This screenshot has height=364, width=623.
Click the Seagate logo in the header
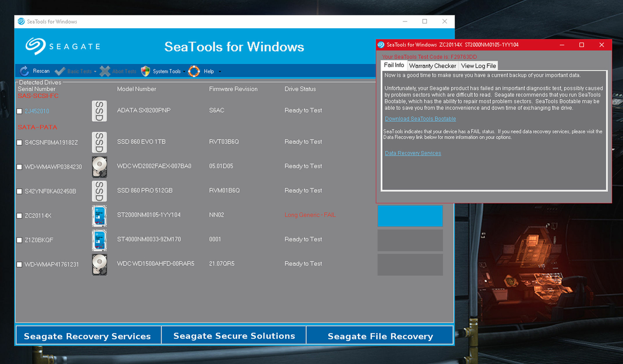tap(63, 46)
